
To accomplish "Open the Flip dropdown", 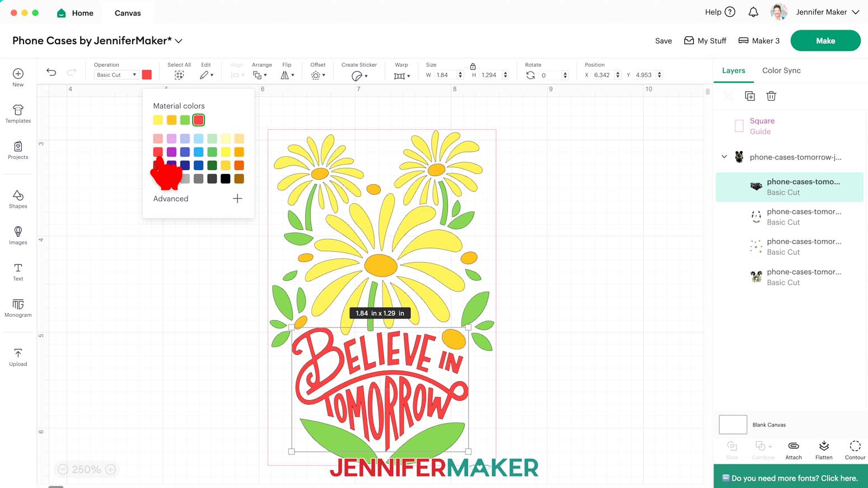I will 287,75.
